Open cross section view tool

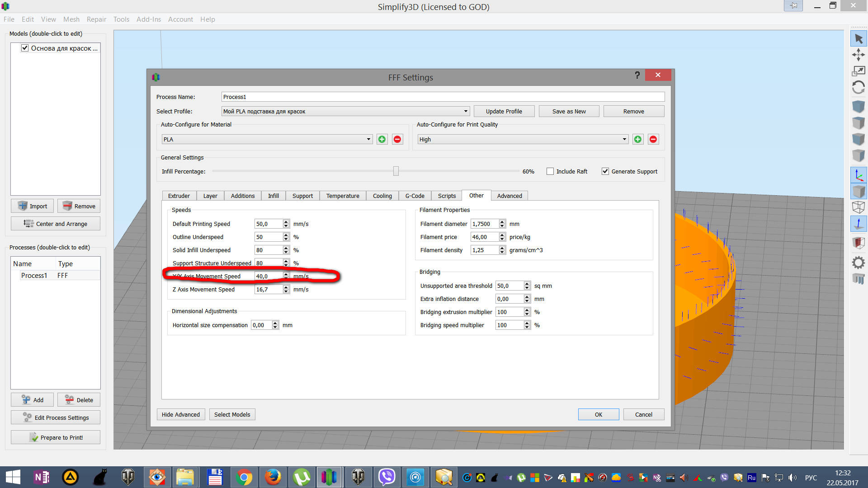[x=858, y=243]
